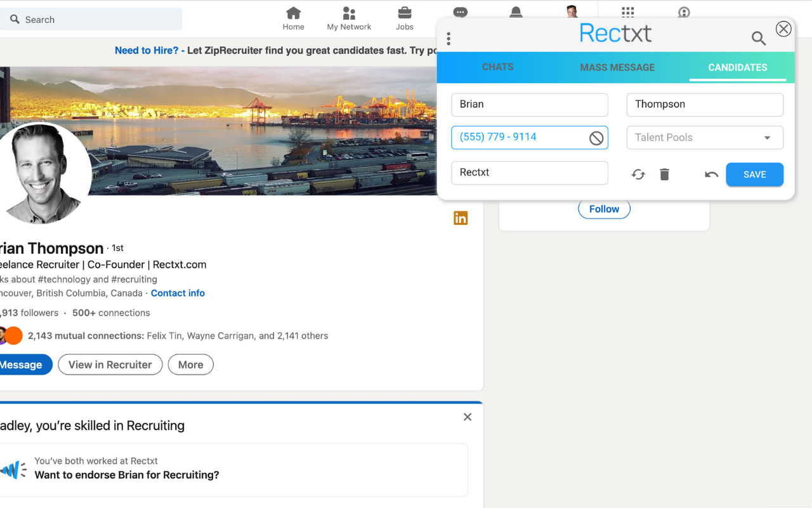Click View in Recruiter button

tap(110, 364)
